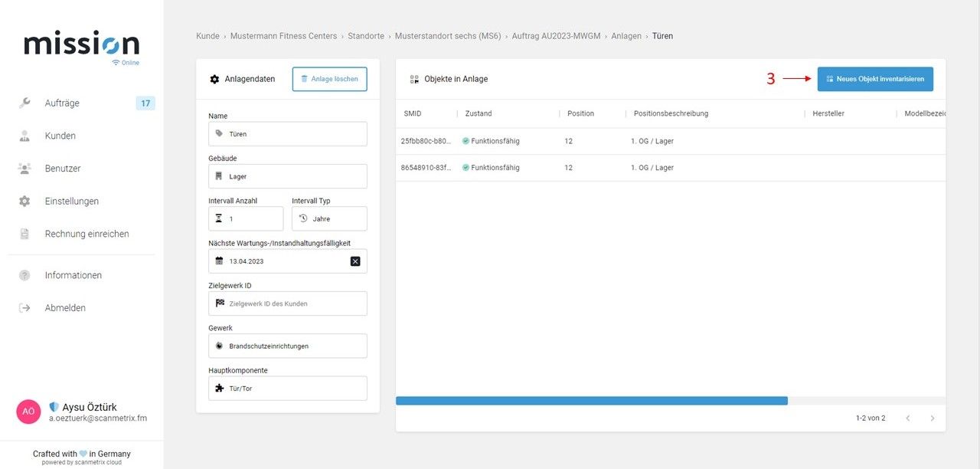Sort by the Zustand column header

[479, 113]
